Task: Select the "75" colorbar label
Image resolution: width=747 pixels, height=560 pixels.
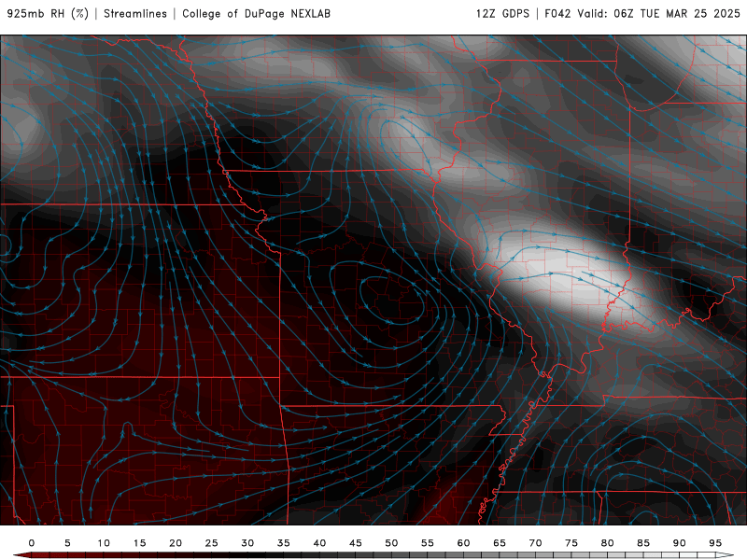Action: point(571,543)
